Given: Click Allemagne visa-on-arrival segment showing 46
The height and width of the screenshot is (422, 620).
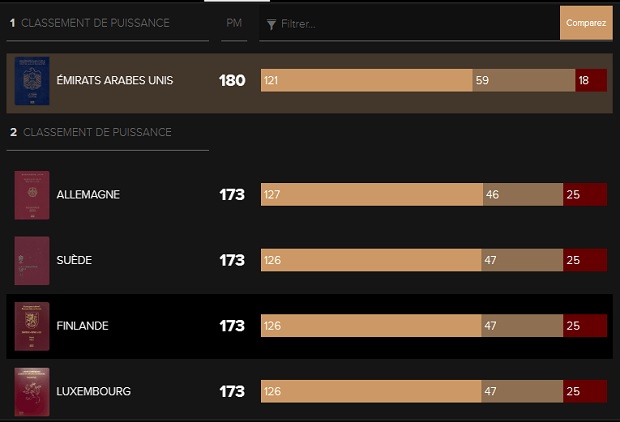Looking at the screenshot, I should 523,195.
